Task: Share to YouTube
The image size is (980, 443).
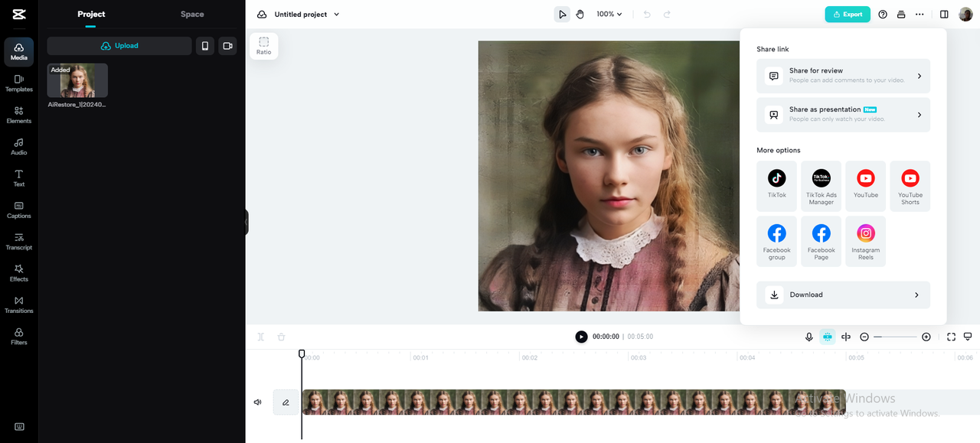Action: [865, 186]
